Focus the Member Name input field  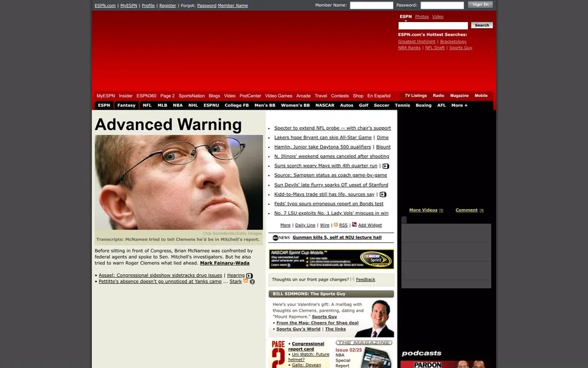(x=371, y=6)
